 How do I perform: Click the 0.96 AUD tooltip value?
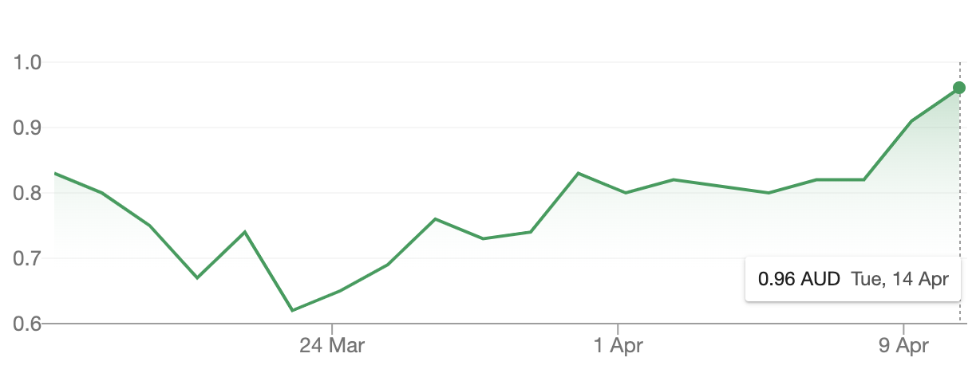[x=799, y=279]
